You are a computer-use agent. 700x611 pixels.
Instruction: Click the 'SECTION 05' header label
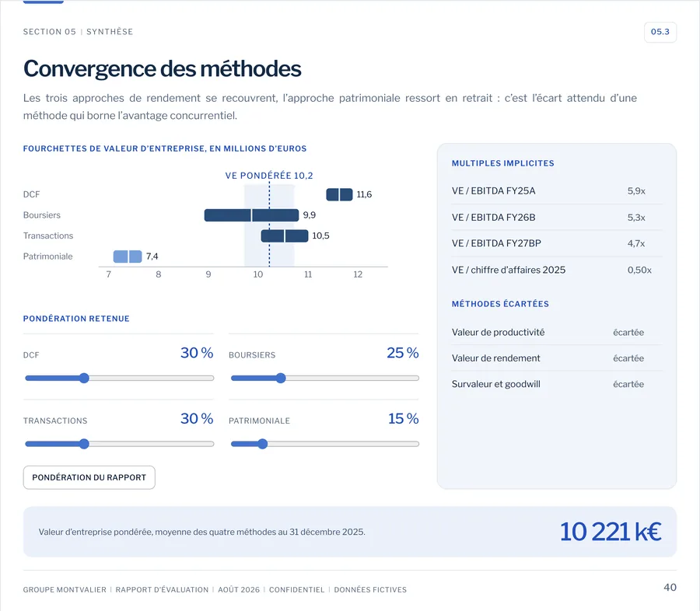pyautogui.click(x=50, y=32)
